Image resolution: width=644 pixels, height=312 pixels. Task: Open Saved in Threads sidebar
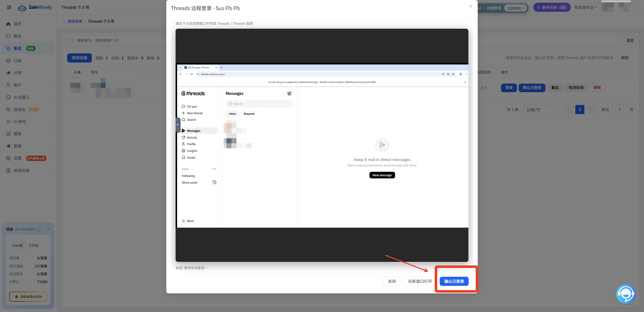coord(188,157)
